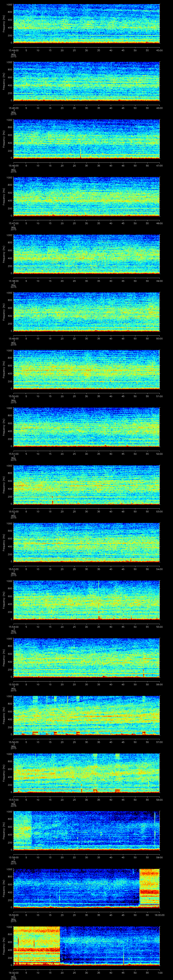Pick the 15:55:00 time label
Image resolution: width=173 pixels, height=980 pixels.
(13, 684)
